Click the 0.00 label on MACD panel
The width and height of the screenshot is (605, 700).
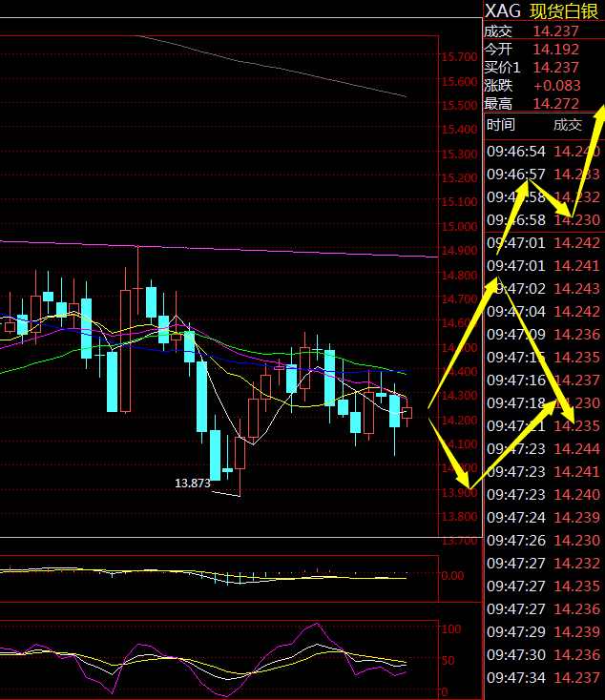click(x=452, y=576)
